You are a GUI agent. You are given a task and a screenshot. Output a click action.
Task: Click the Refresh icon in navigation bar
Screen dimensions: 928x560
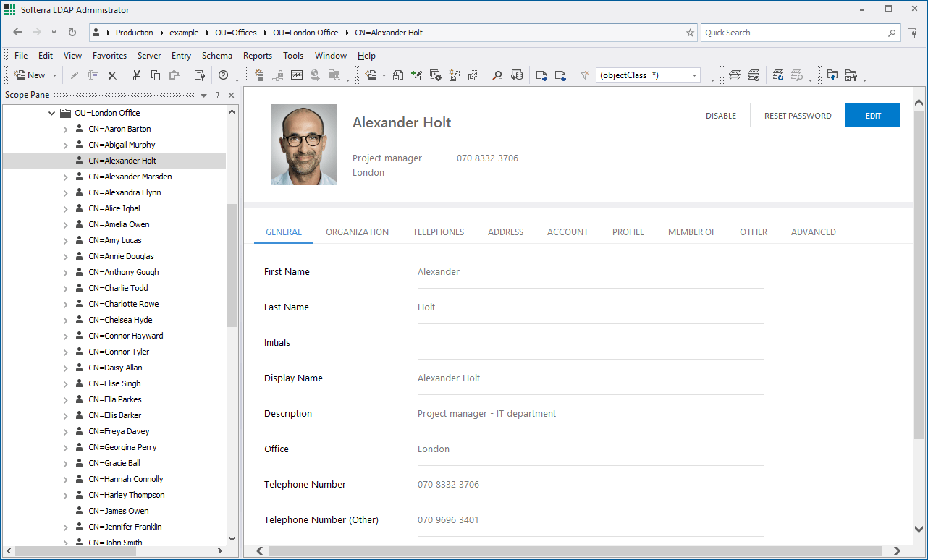pos(72,33)
